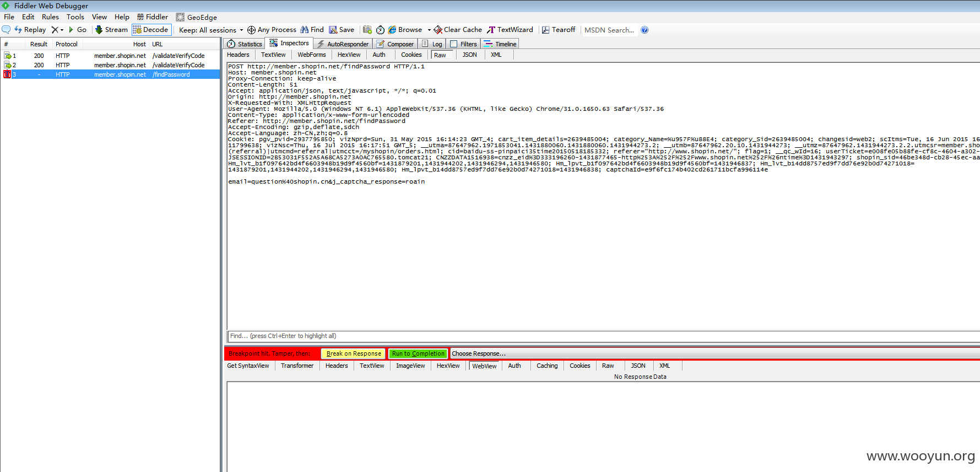Click the camera screenshot toolbar icon

coord(367,30)
